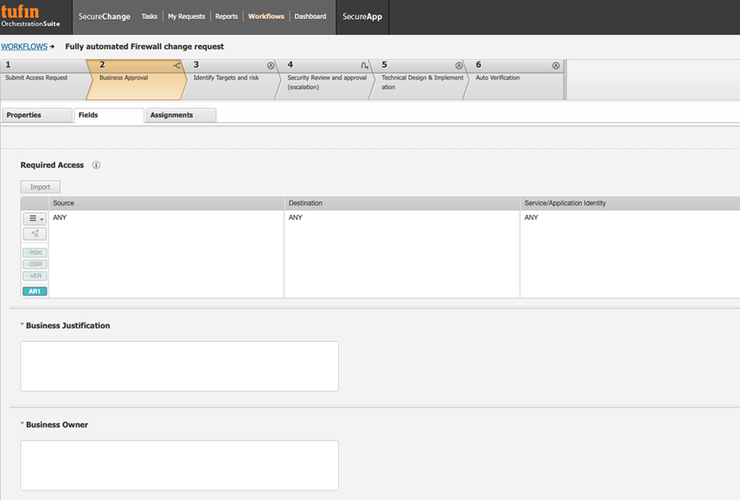
Task: Click the escalation icon on step 4
Action: [364, 66]
